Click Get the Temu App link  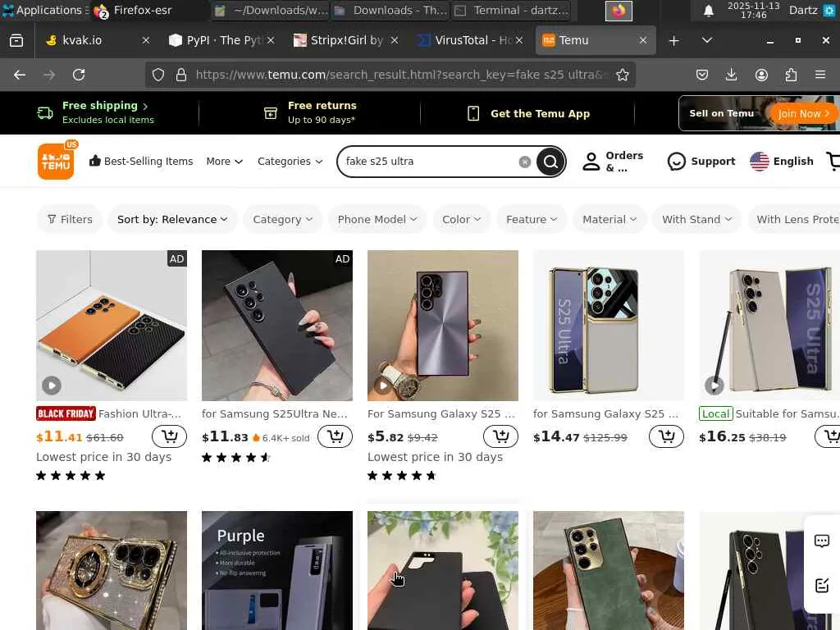click(527, 113)
